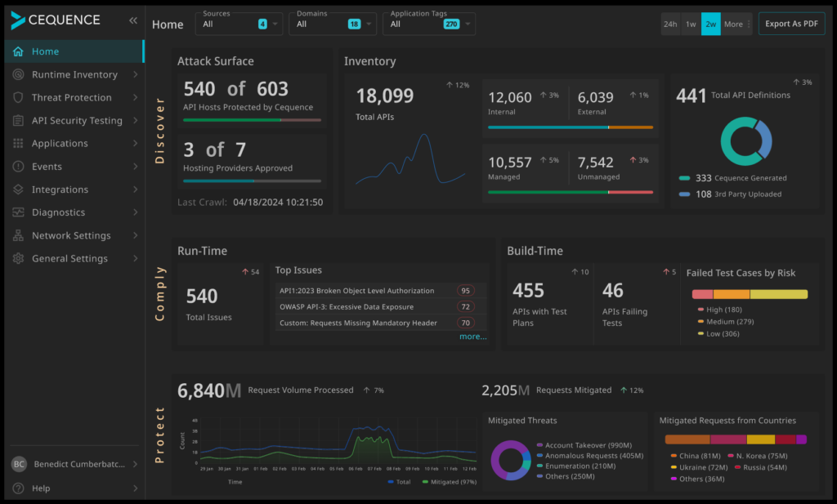Click the Export As PDF button
The height and width of the screenshot is (504, 837).
pyautogui.click(x=790, y=23)
